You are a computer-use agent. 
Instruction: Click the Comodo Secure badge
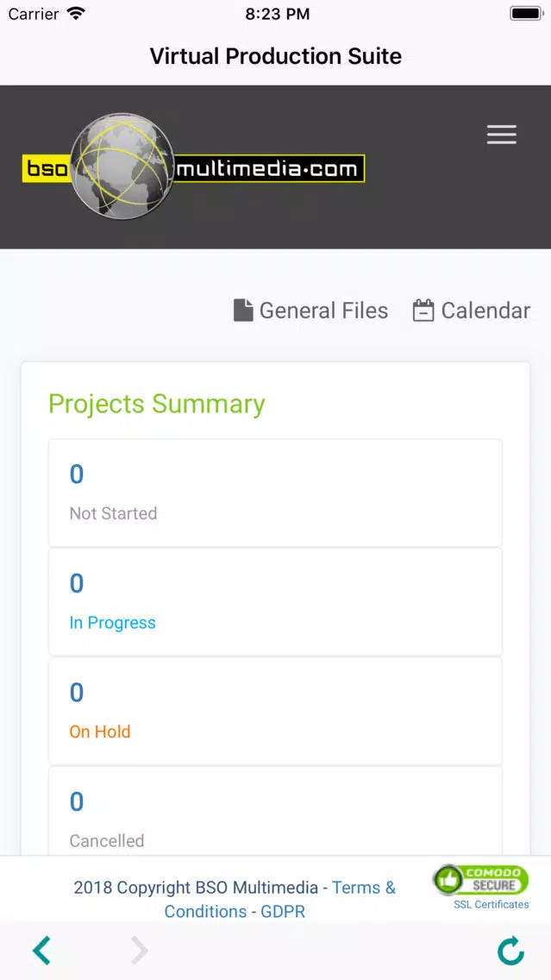point(480,881)
